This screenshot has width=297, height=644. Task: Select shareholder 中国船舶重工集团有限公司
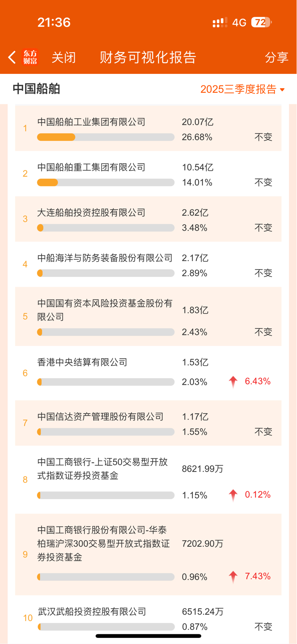point(91,167)
